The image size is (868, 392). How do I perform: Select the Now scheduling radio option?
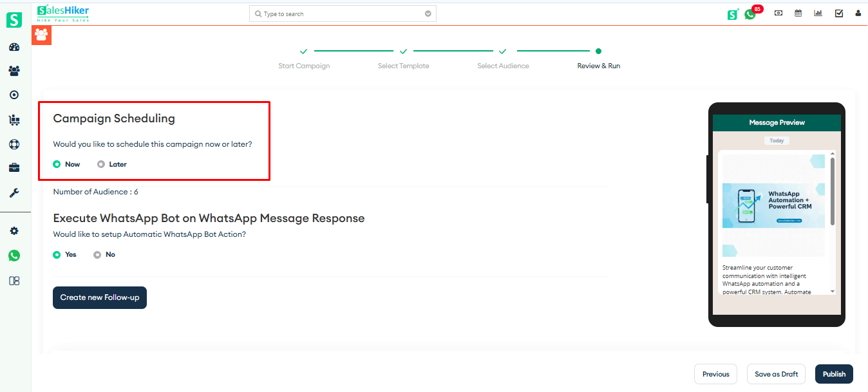57,164
